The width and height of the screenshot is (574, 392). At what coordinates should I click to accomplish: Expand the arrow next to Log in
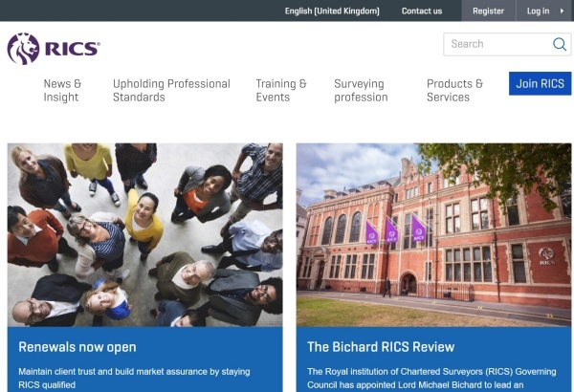(562, 11)
